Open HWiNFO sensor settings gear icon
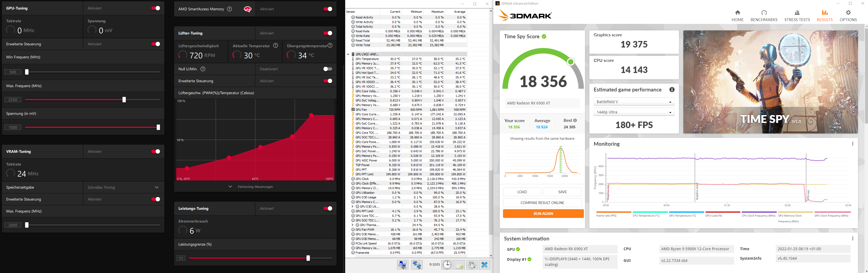 click(472, 265)
